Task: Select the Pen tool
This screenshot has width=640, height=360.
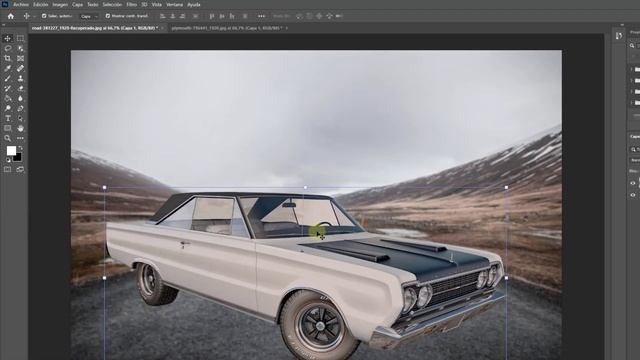Action: tap(20, 108)
